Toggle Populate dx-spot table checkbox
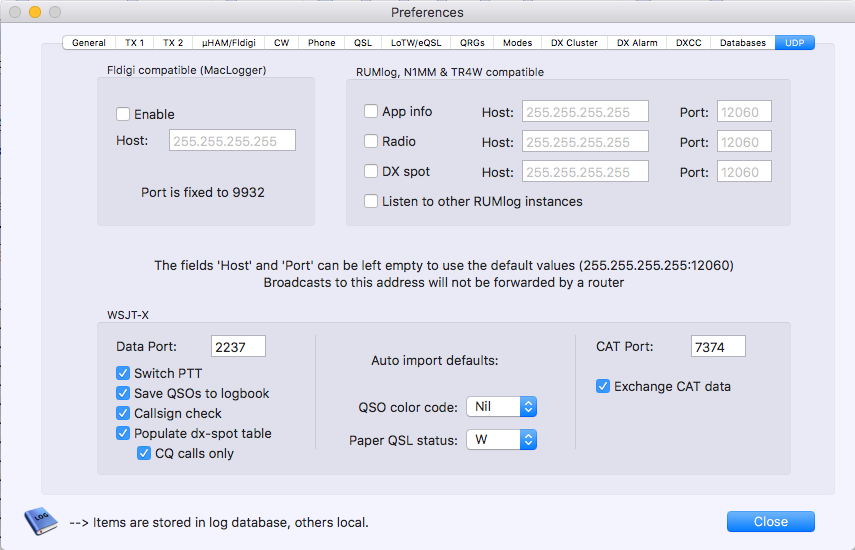This screenshot has height=550, width=855. 123,433
